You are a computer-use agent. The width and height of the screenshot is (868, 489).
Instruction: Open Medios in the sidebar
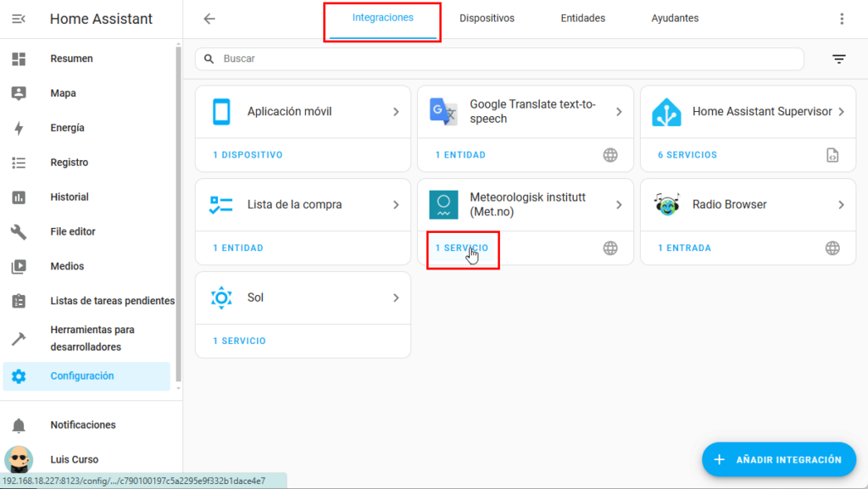(x=67, y=266)
